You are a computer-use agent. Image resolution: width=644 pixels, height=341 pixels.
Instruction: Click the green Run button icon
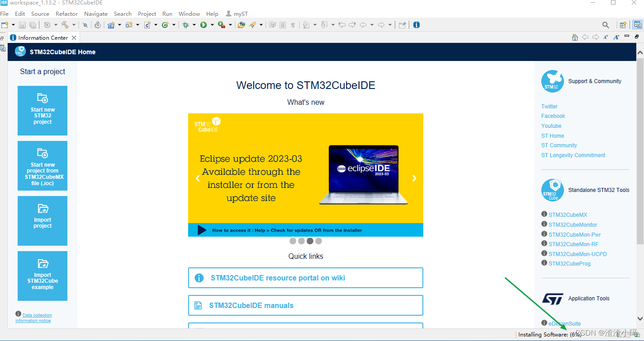click(204, 25)
